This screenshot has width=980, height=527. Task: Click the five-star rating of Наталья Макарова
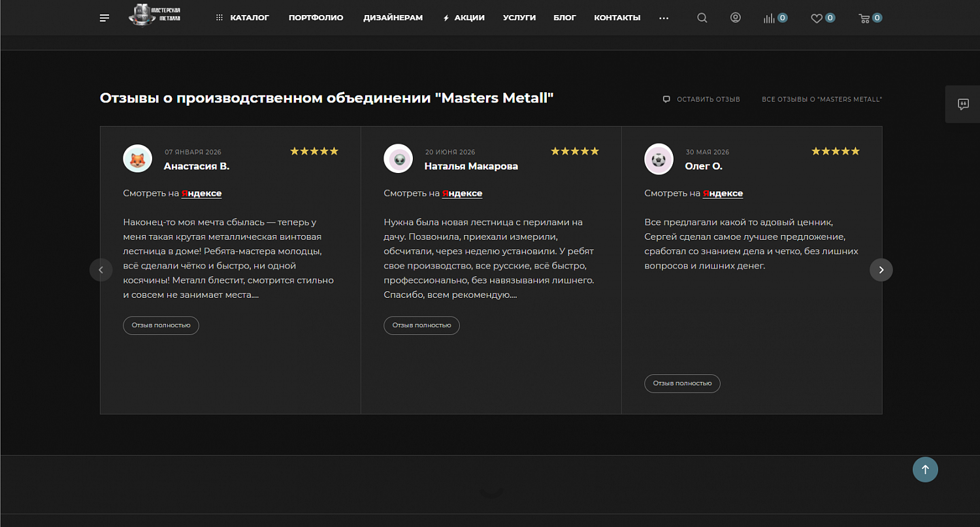point(575,152)
